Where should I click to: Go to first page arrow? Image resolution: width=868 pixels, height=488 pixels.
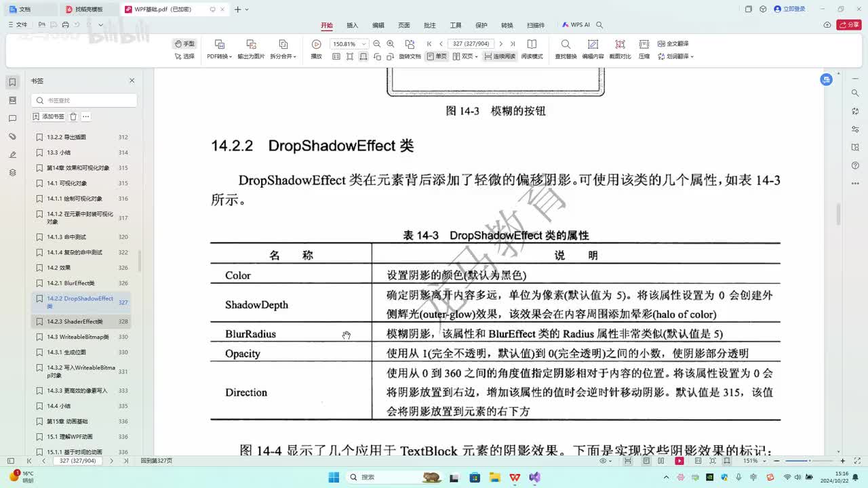pos(429,44)
